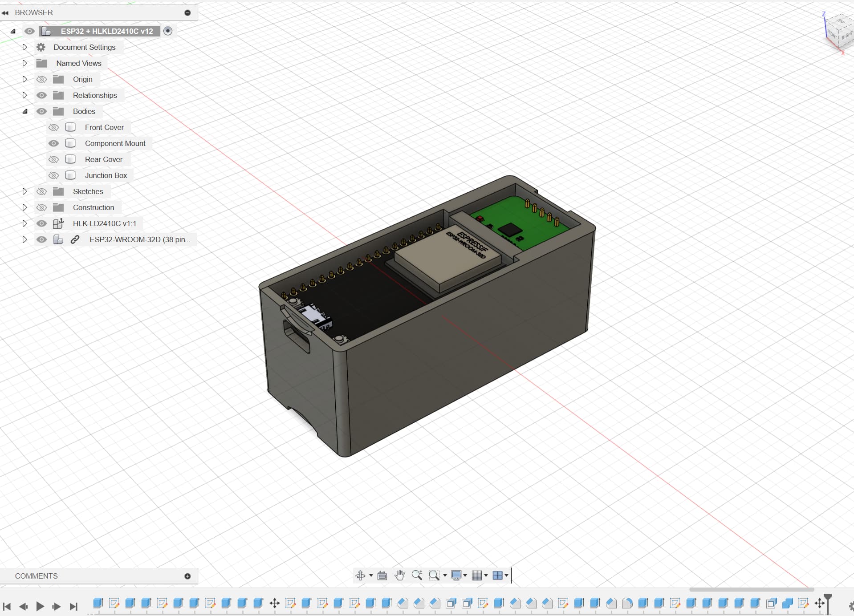
Task: Show the Rear Cover body
Action: 53,159
